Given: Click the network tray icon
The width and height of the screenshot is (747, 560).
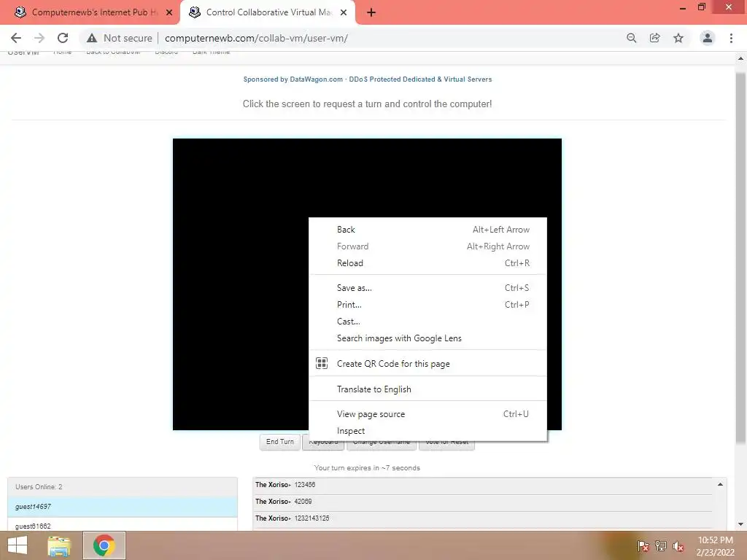Looking at the screenshot, I should coord(661,546).
